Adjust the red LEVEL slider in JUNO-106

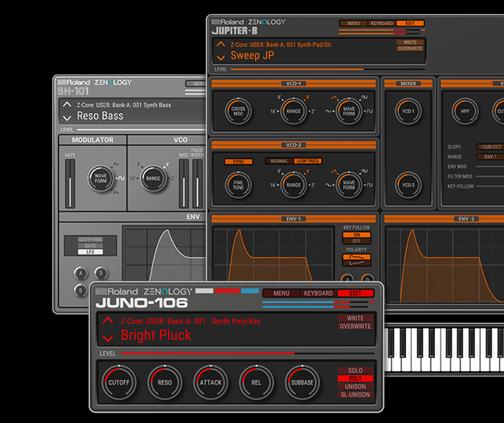click(247, 353)
